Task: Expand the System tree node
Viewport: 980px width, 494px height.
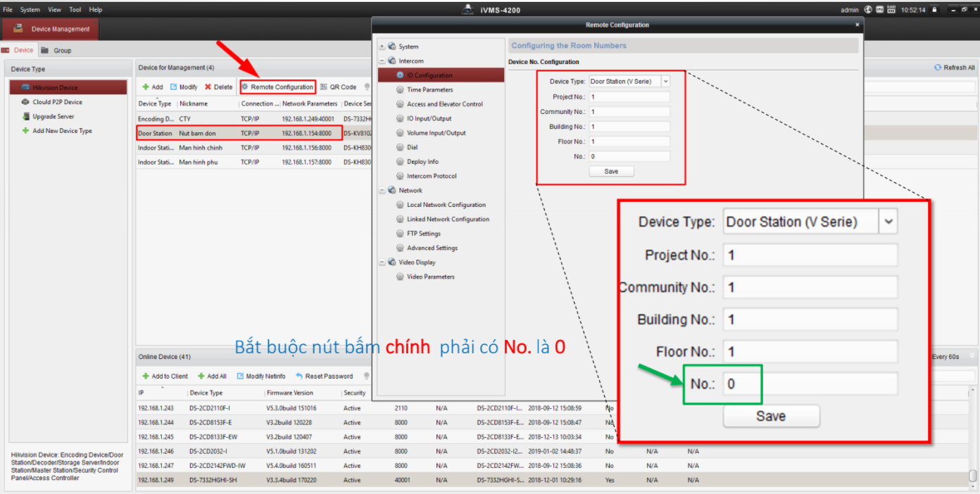Action: pos(382,46)
